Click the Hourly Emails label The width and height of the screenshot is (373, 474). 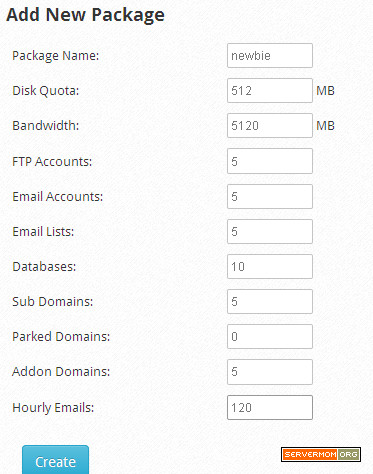point(53,408)
